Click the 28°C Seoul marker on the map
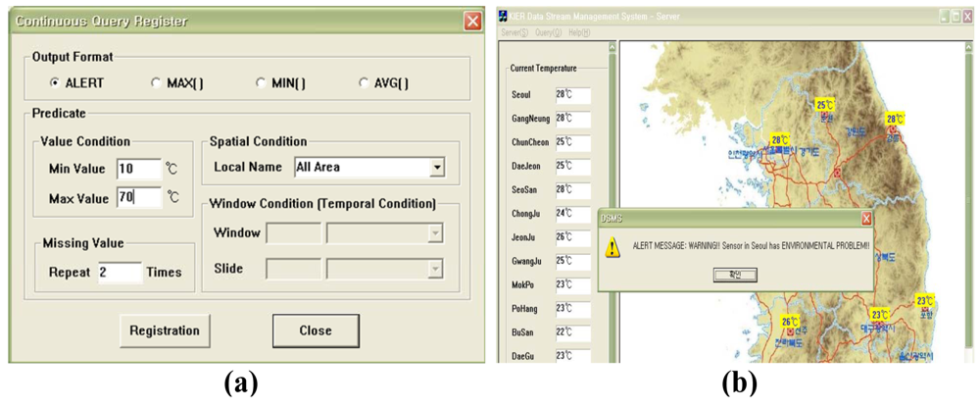Screen dimensions: 980x407 click(x=779, y=140)
